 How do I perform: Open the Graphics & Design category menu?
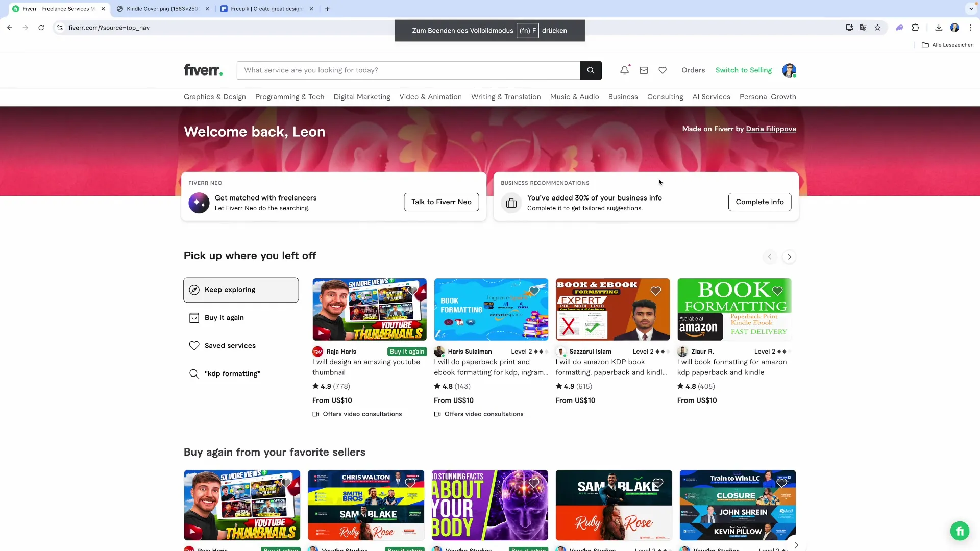(214, 97)
